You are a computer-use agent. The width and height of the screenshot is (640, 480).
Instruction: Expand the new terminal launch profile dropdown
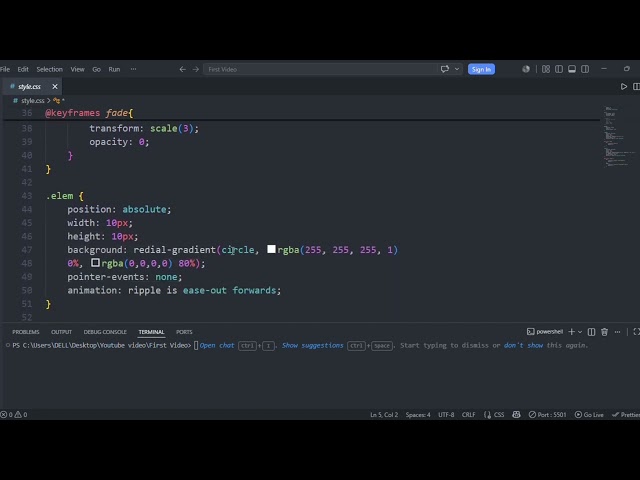tap(580, 332)
